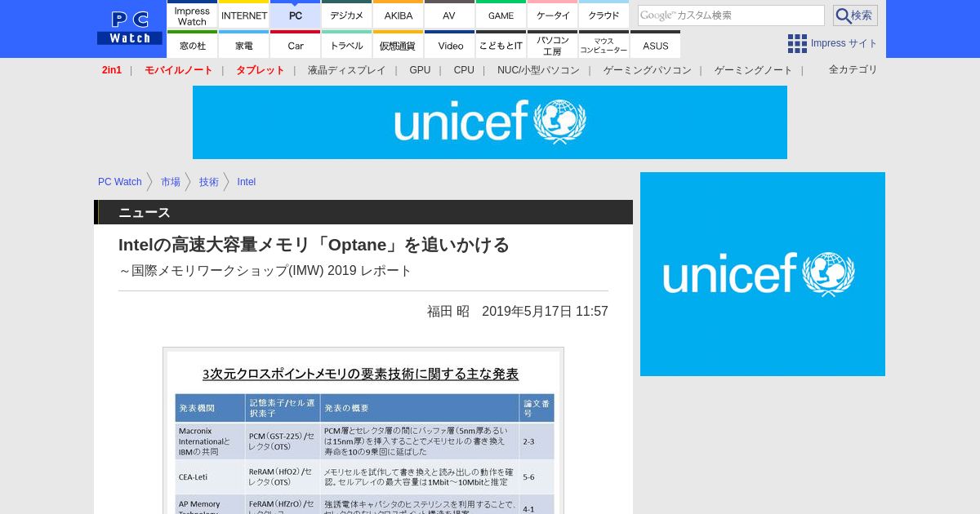Image resolution: width=980 pixels, height=514 pixels.
Task: Click the date 2019年5月17日 11:57
Action: (x=545, y=311)
